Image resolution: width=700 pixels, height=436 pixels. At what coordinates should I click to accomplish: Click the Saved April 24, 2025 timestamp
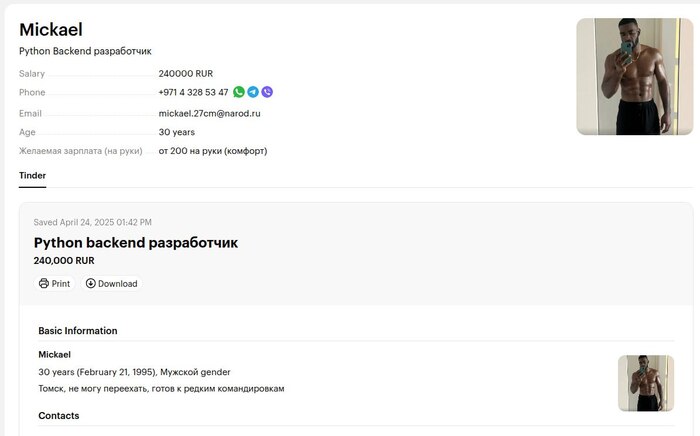pos(93,222)
